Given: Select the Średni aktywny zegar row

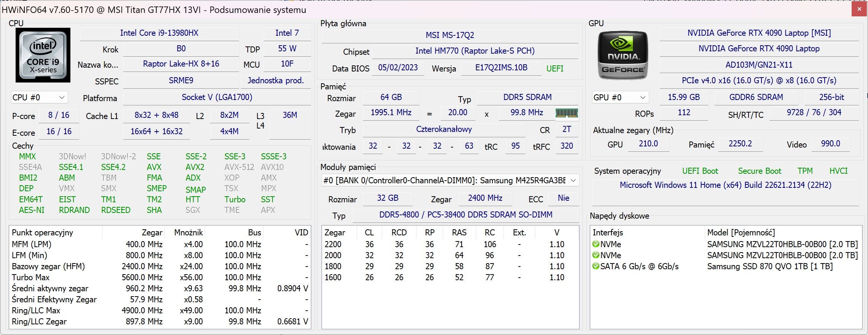Looking at the screenshot, I should coord(160,289).
